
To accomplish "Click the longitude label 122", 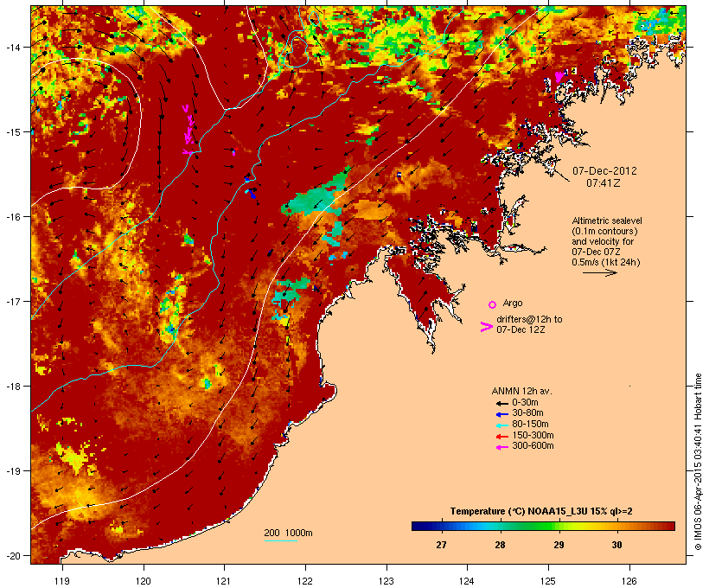I will pos(305,581).
